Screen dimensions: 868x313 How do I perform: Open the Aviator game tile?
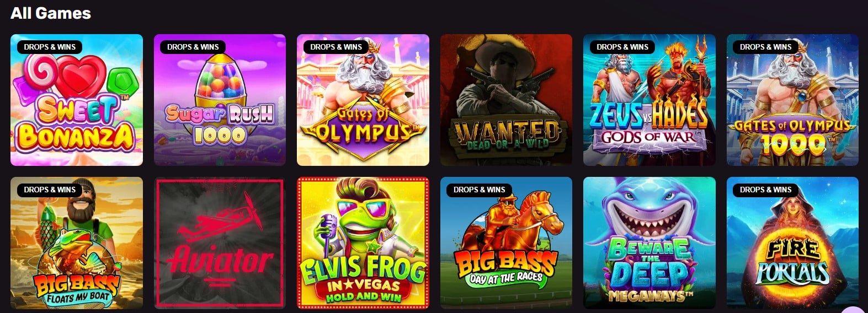[220, 243]
